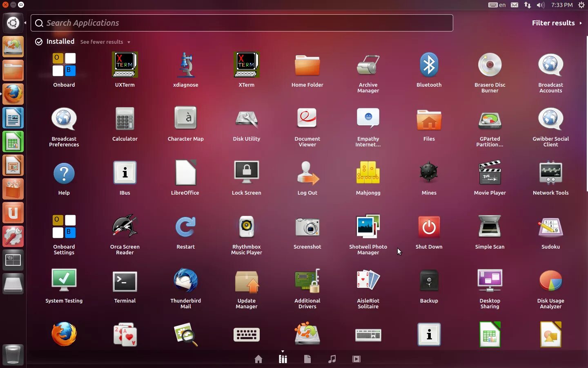The width and height of the screenshot is (588, 368).
Task: Click the Ubuntu Dash home button
Action: 13,23
